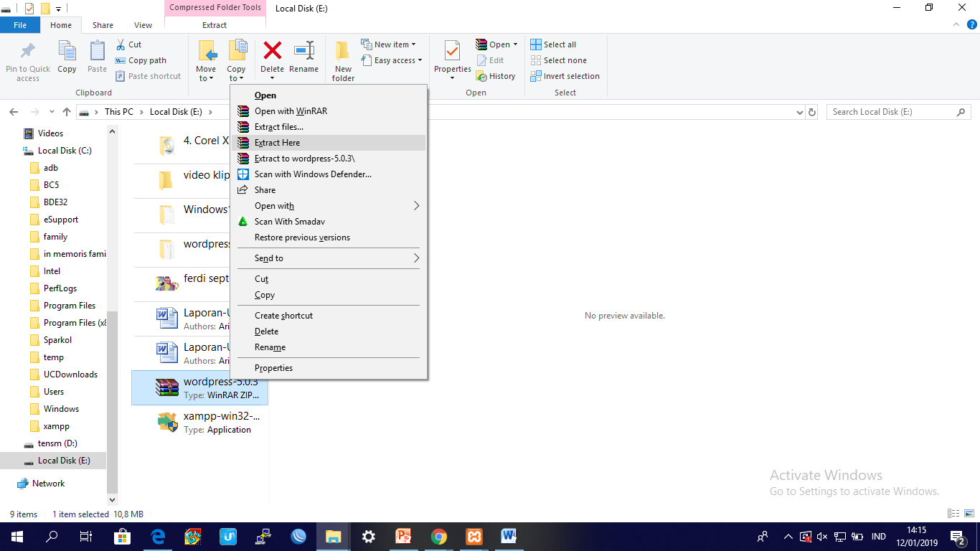
Task: Click Invert selection in the ribbon
Action: 565,76
